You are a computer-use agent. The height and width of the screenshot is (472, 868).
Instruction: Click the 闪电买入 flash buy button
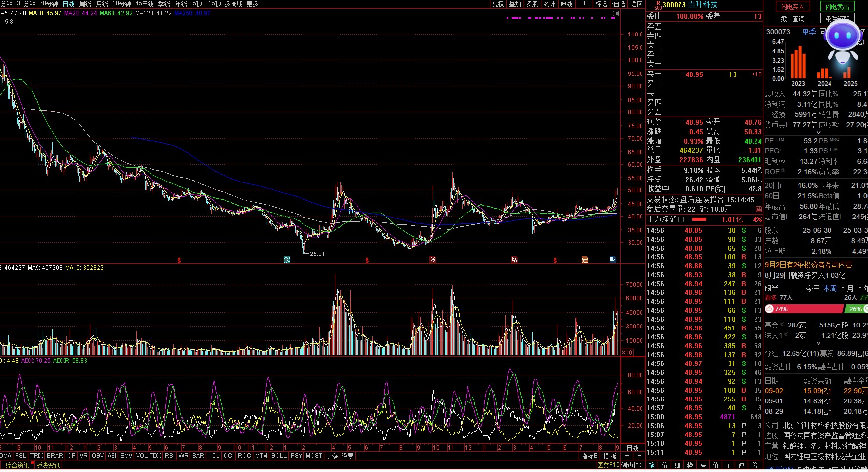pyautogui.click(x=793, y=7)
